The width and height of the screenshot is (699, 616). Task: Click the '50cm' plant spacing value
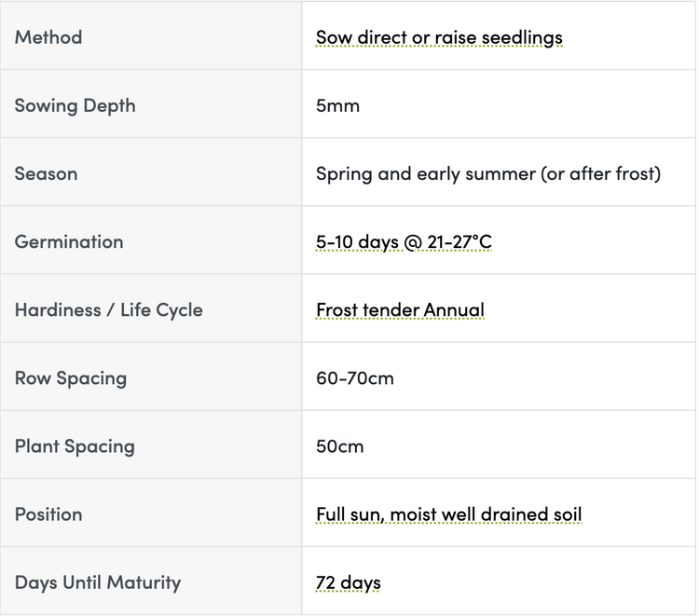pyautogui.click(x=339, y=446)
